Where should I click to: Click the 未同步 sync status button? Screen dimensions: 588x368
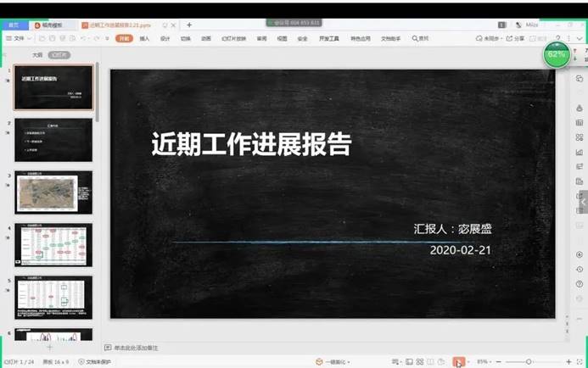(x=489, y=38)
